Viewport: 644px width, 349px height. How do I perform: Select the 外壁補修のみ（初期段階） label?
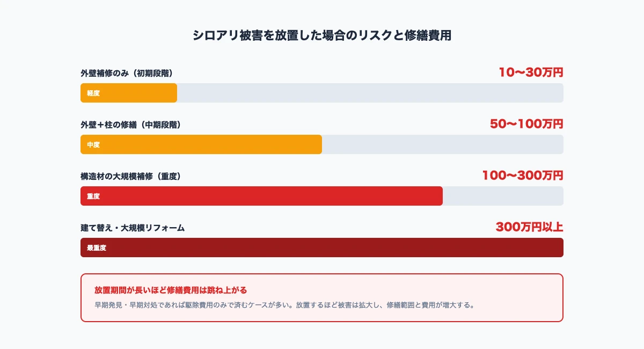127,73
